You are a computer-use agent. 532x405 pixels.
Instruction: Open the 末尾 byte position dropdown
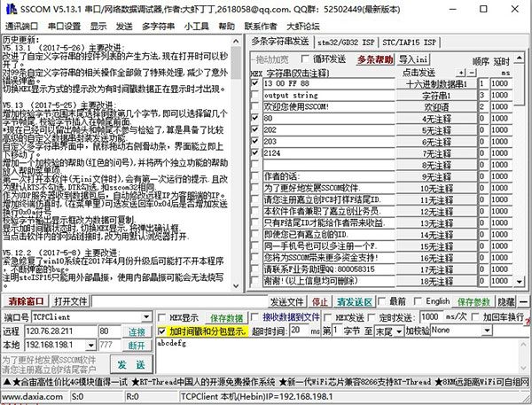click(399, 331)
